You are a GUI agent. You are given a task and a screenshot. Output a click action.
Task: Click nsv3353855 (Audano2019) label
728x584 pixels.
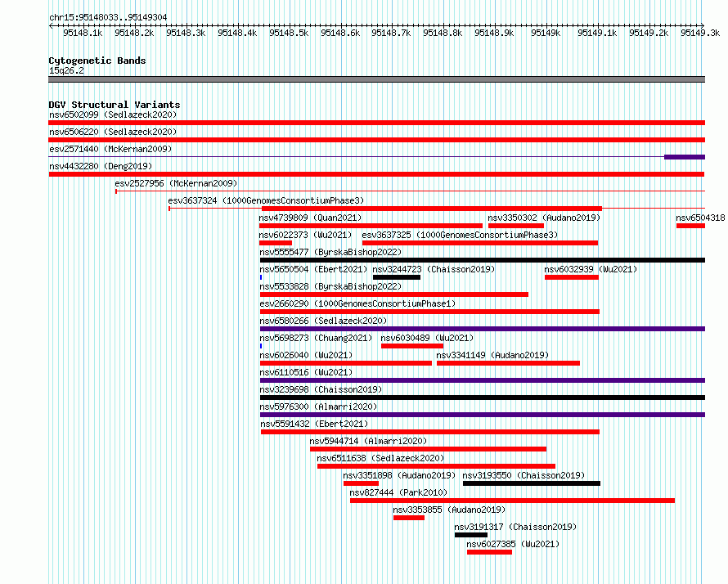pyautogui.click(x=449, y=510)
